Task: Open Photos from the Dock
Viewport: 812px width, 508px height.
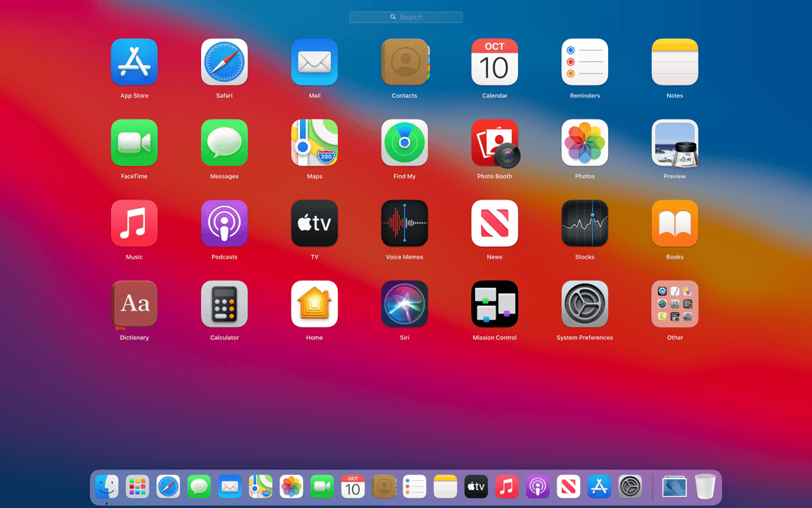Action: pos(292,487)
